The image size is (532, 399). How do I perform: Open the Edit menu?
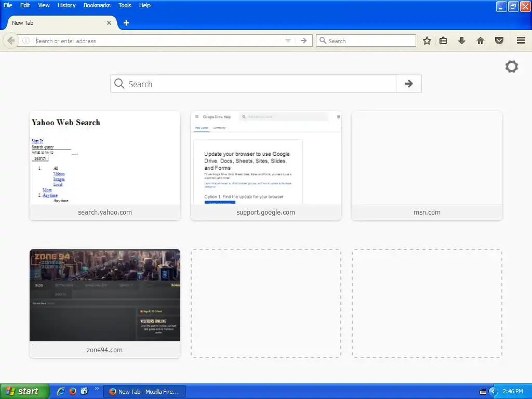[25, 5]
